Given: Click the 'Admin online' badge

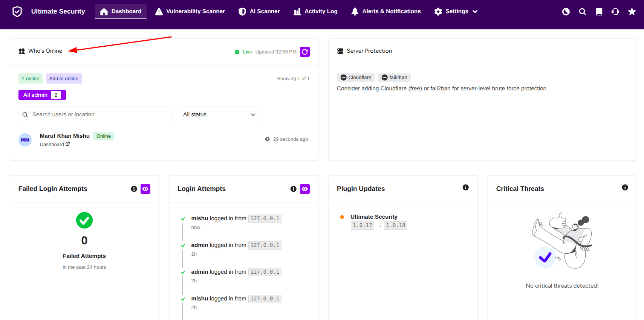Looking at the screenshot, I should click(x=64, y=79).
